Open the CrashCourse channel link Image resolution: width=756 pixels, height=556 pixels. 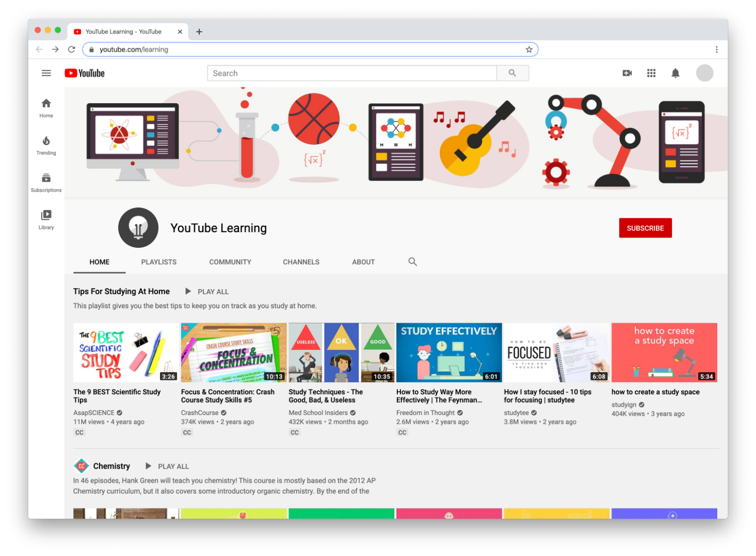pos(200,413)
